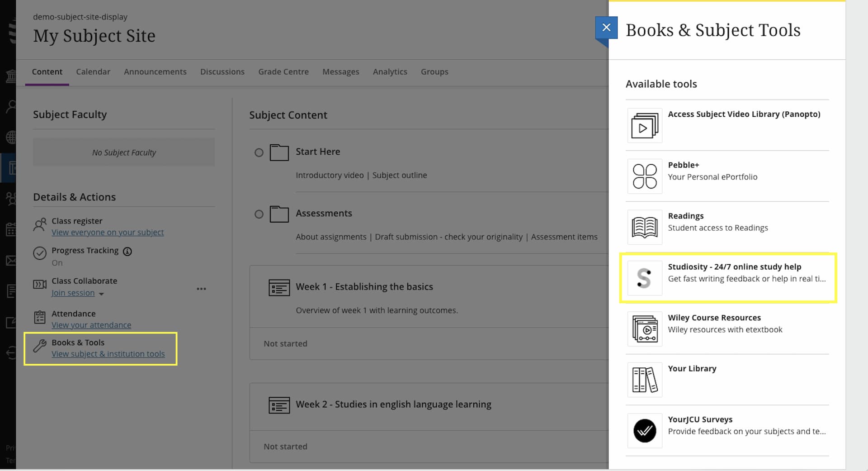The image size is (868, 471).
Task: Click the Studiosity S logo icon
Action: [x=645, y=278]
